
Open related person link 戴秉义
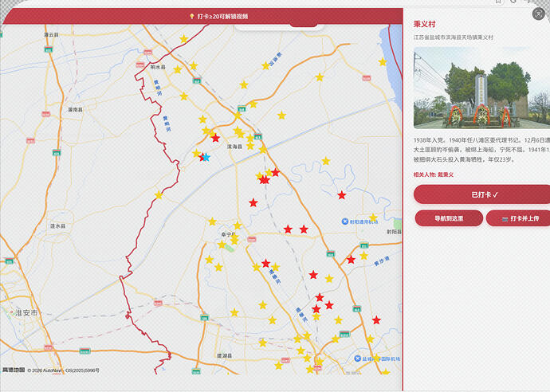(445, 174)
